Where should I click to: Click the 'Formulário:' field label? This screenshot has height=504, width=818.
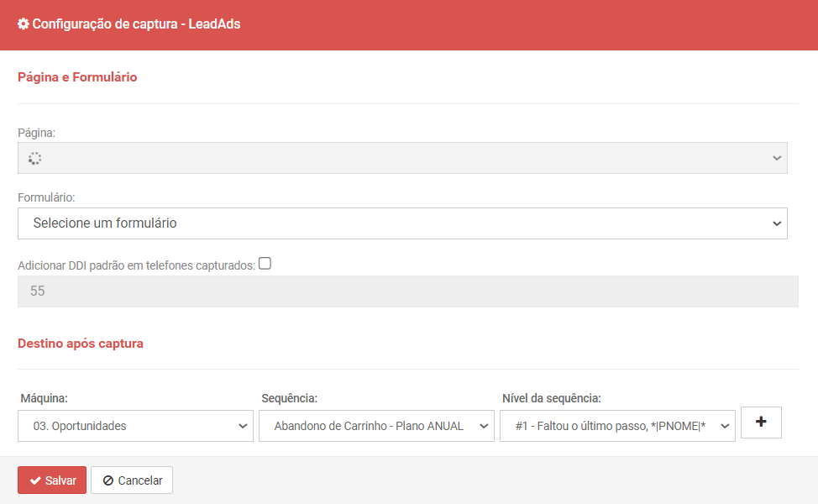click(x=46, y=197)
